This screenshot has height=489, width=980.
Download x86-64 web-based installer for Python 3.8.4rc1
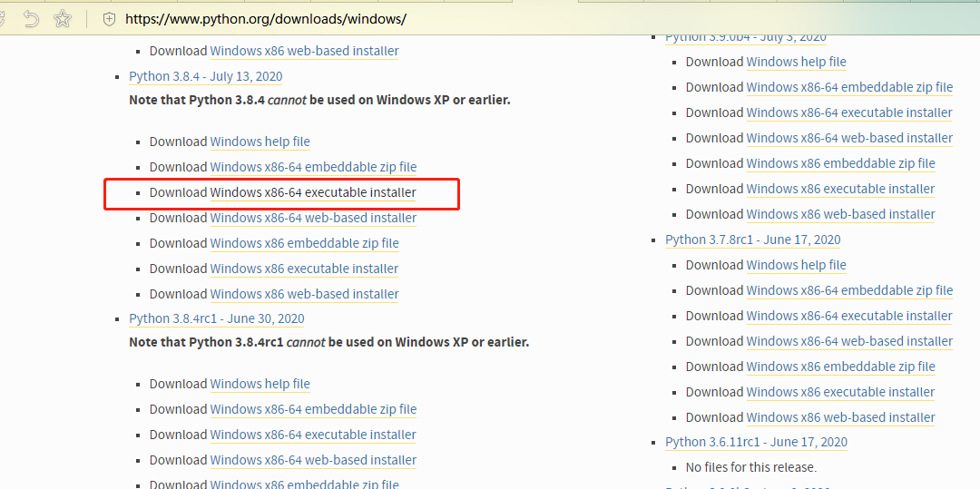pos(313,460)
